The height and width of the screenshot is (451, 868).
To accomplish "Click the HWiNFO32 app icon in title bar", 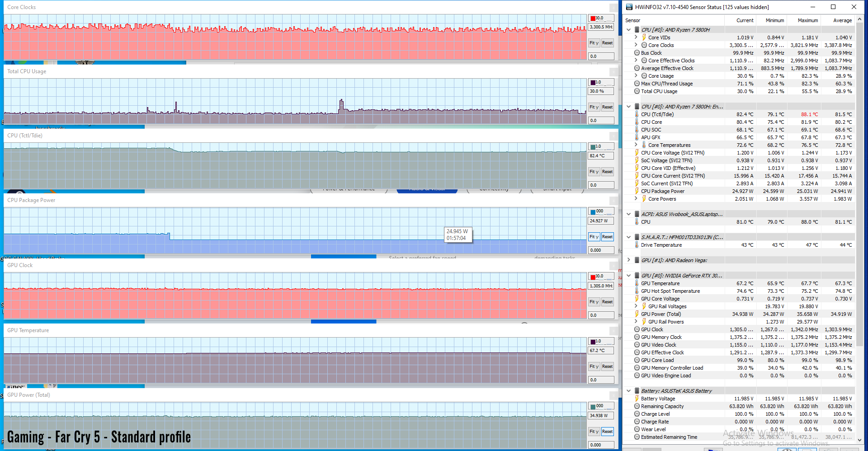I will click(x=629, y=7).
